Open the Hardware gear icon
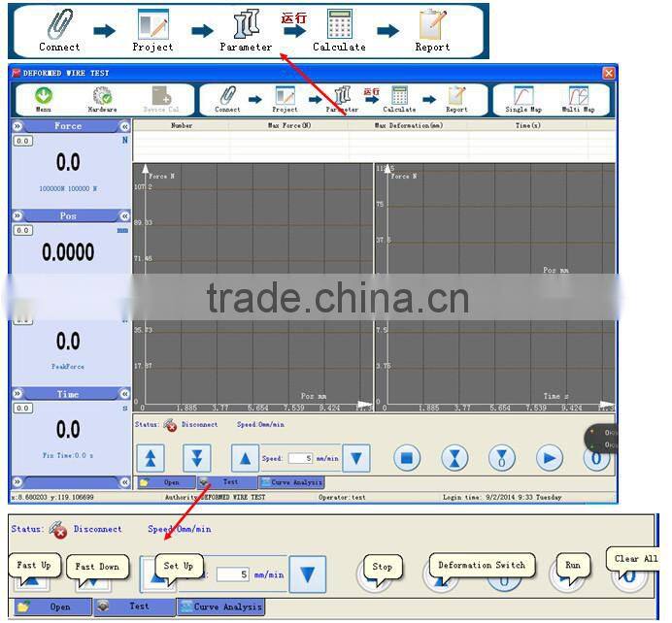Viewport: 672px width, 623px height. tap(102, 95)
